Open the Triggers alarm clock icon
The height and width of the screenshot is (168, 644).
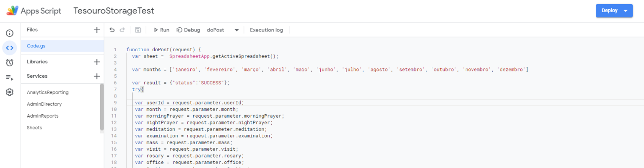[x=10, y=63]
